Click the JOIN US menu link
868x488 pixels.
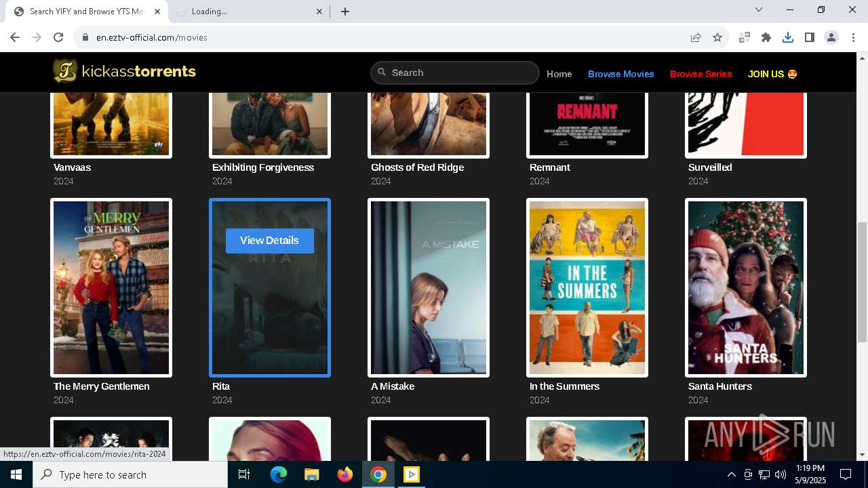[772, 74]
